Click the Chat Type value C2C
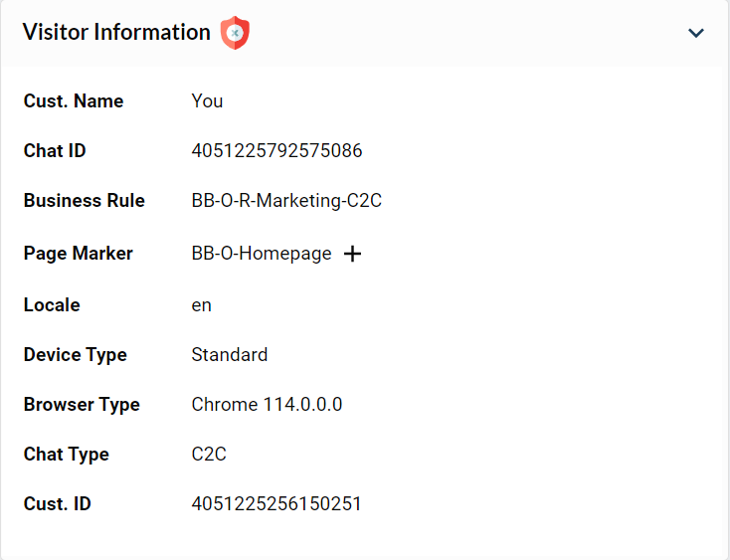This screenshot has width=730, height=560. (209, 455)
